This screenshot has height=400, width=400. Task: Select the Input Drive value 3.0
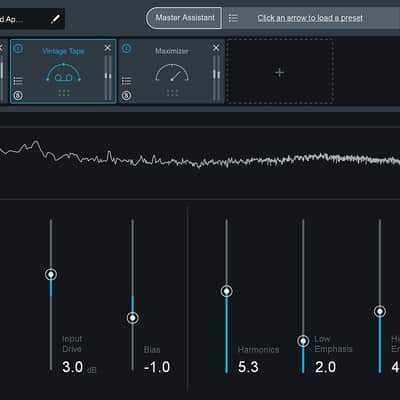point(72,367)
